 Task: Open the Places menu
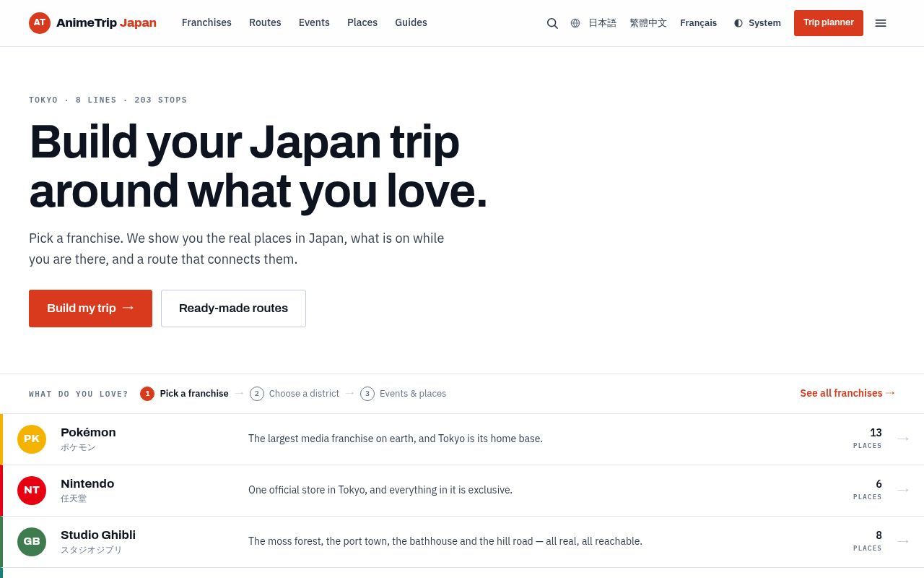(x=362, y=22)
